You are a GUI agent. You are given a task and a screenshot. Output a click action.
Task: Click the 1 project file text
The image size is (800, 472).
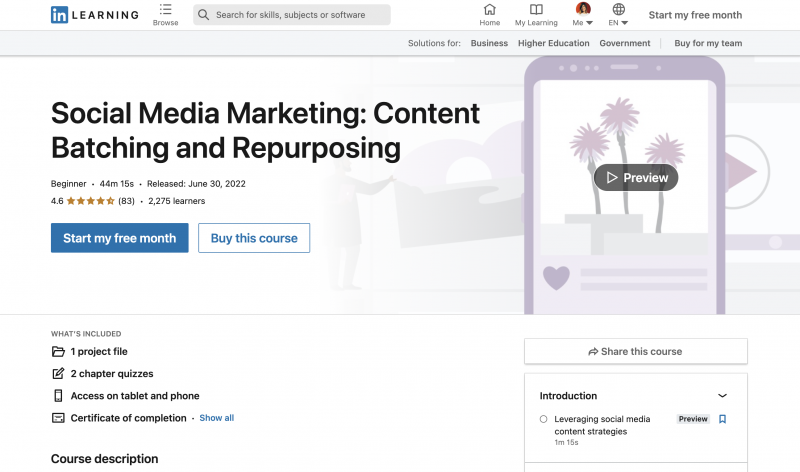[99, 352]
